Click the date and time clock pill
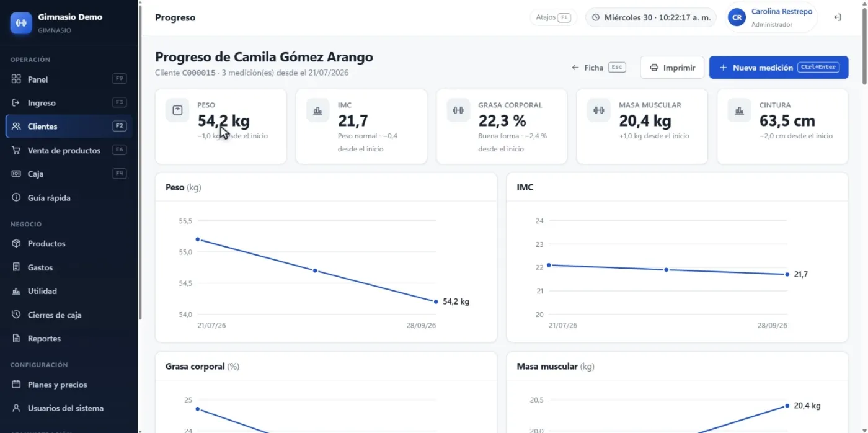This screenshot has height=433, width=868. click(x=651, y=17)
